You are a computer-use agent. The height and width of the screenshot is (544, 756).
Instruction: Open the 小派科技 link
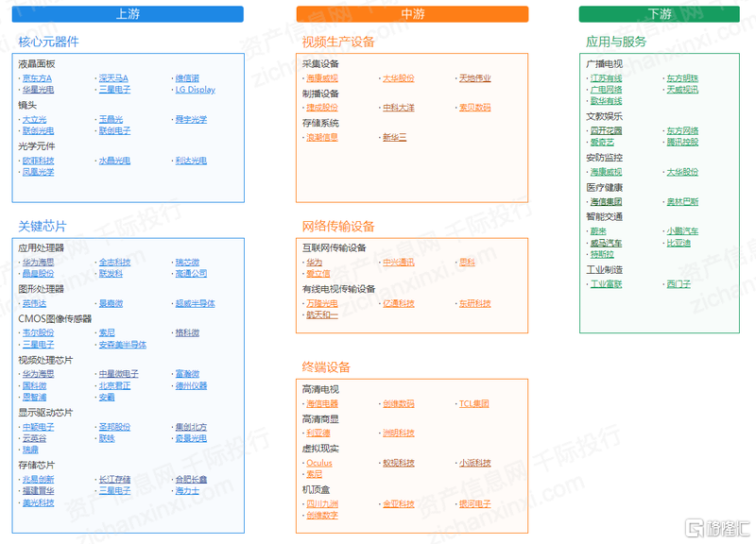(475, 463)
